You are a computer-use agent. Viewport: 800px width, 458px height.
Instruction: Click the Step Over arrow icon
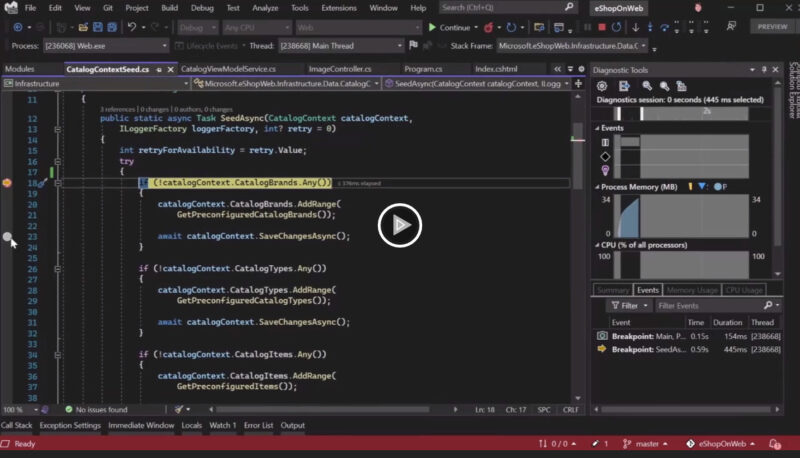664,28
